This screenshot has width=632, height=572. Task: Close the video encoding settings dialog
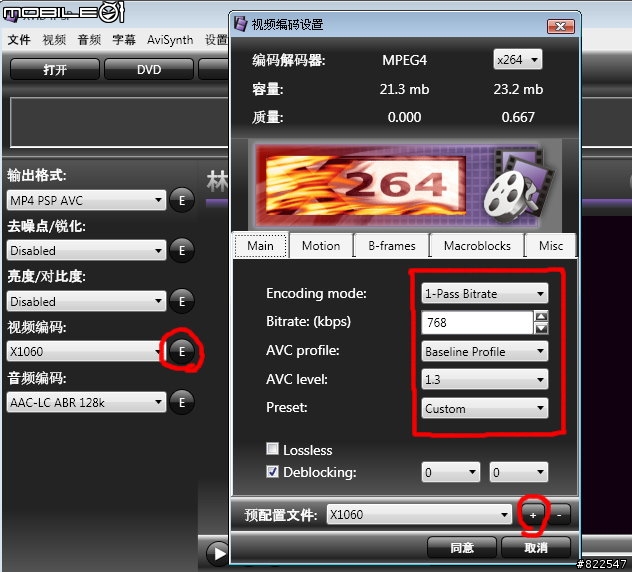pyautogui.click(x=561, y=27)
